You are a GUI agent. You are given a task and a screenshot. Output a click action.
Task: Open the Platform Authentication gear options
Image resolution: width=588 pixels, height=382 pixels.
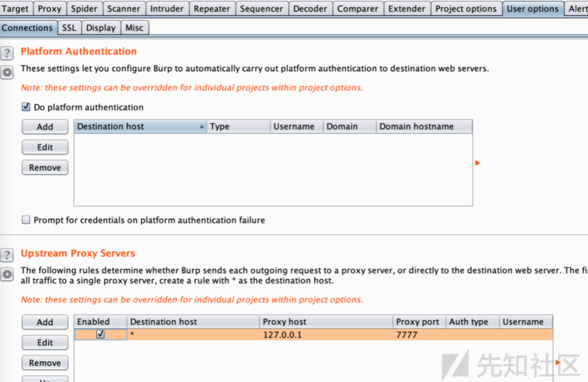point(7,72)
